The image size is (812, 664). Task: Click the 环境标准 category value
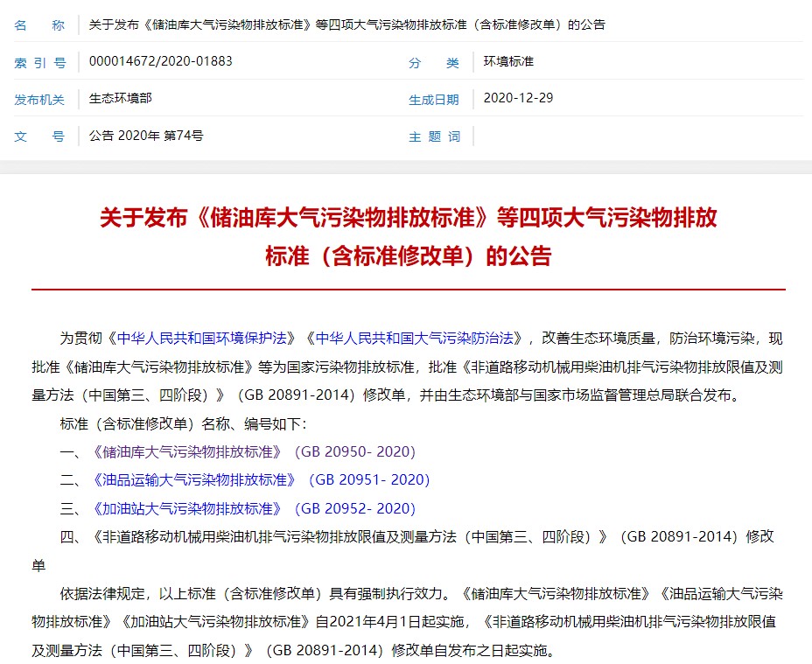[x=508, y=62]
